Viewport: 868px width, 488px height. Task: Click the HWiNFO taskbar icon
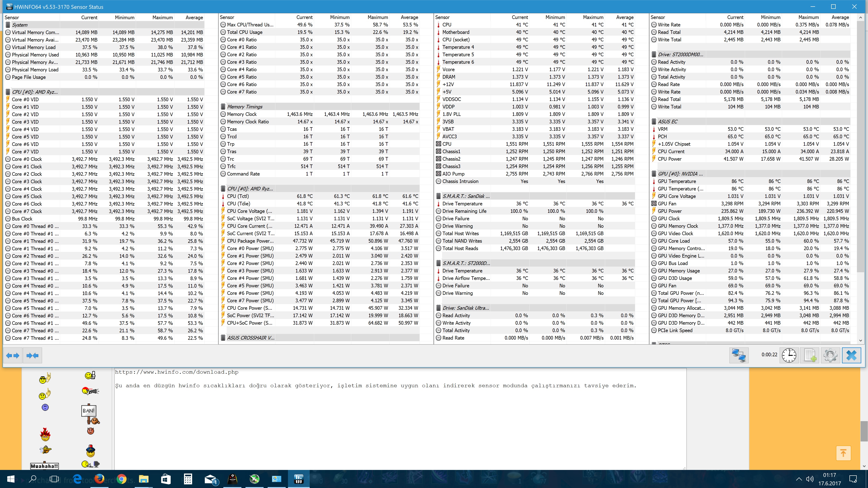(x=299, y=479)
